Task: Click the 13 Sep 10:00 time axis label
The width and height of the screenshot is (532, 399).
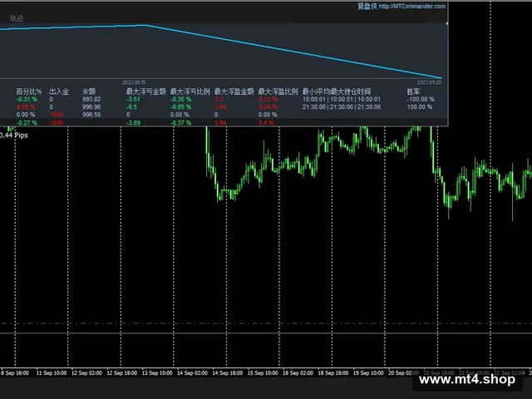Action: 157,373
